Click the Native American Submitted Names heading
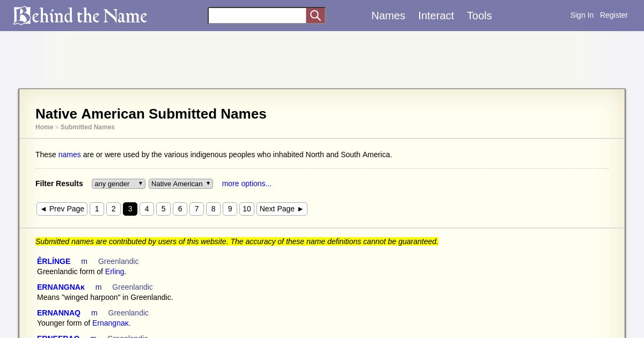Image resolution: width=644 pixels, height=338 pixels. 151,114
